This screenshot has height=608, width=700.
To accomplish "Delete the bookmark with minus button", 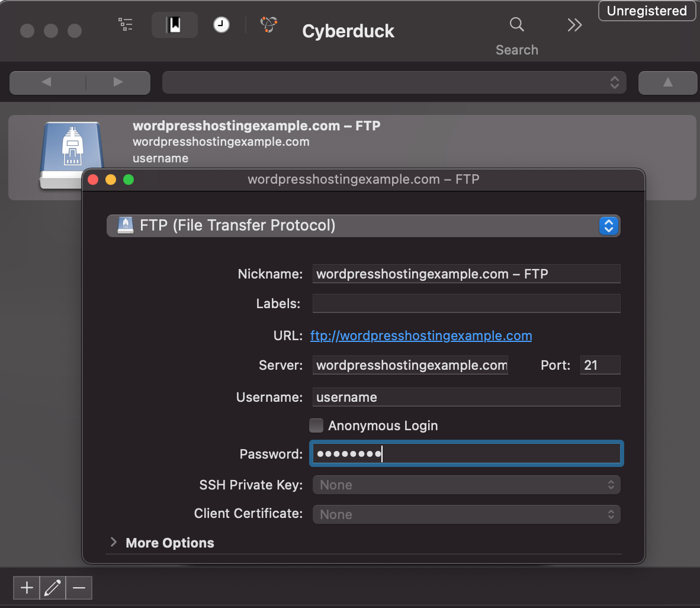I will [x=79, y=588].
